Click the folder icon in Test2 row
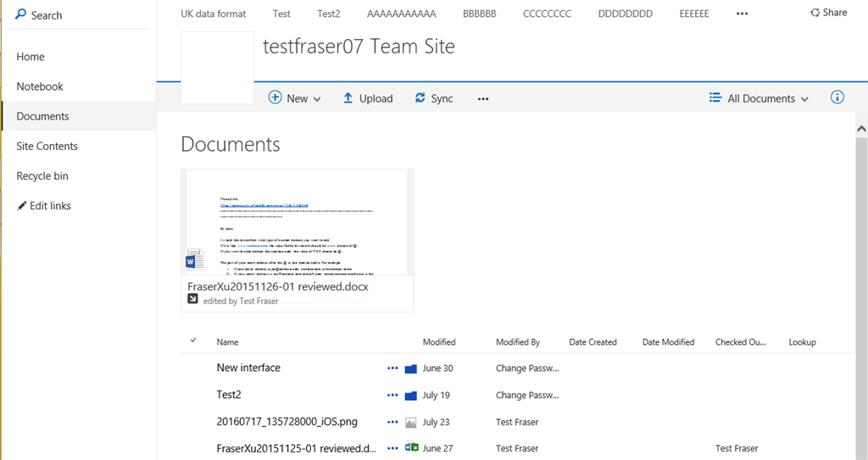 [x=411, y=396]
